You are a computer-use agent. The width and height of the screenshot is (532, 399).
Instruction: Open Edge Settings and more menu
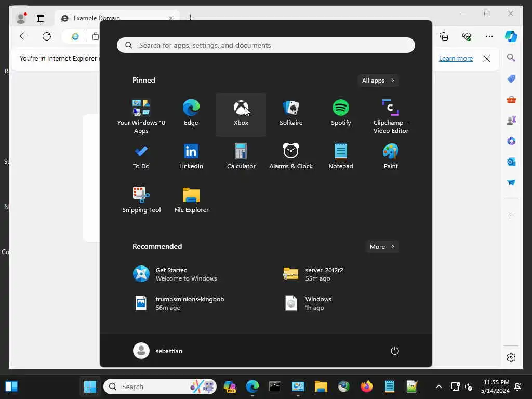[489, 36]
